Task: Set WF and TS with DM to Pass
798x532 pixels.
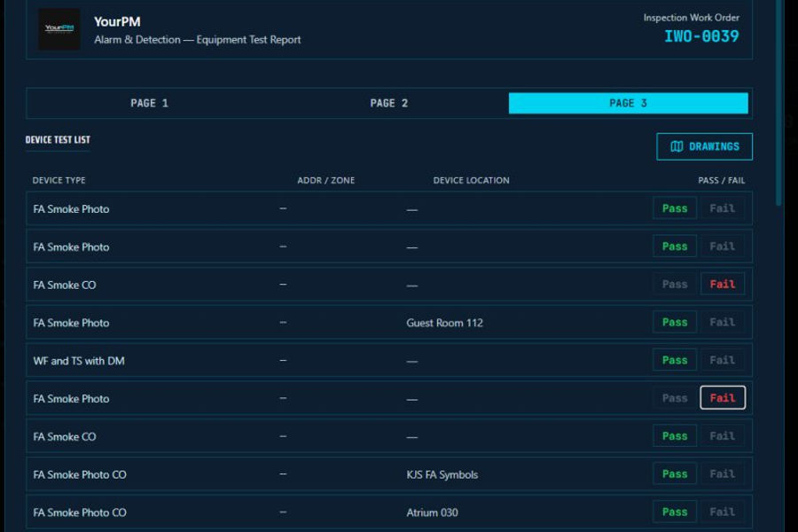Action: coord(675,361)
